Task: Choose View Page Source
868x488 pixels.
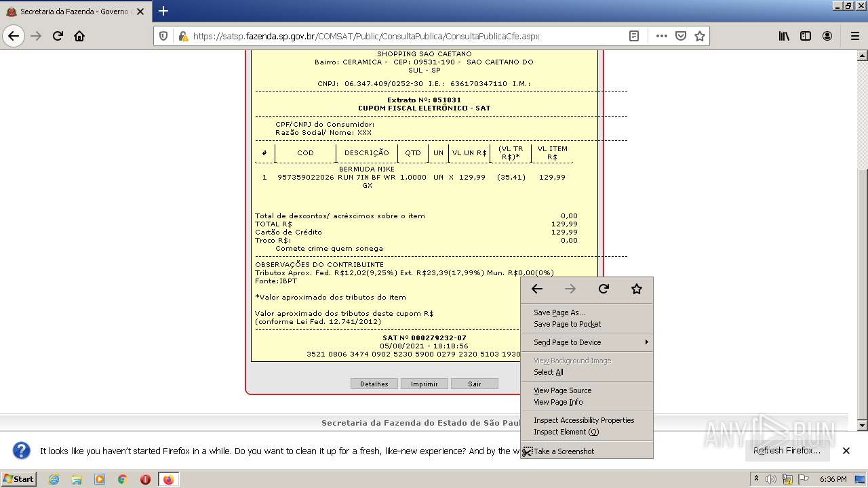Action: click(x=587, y=390)
